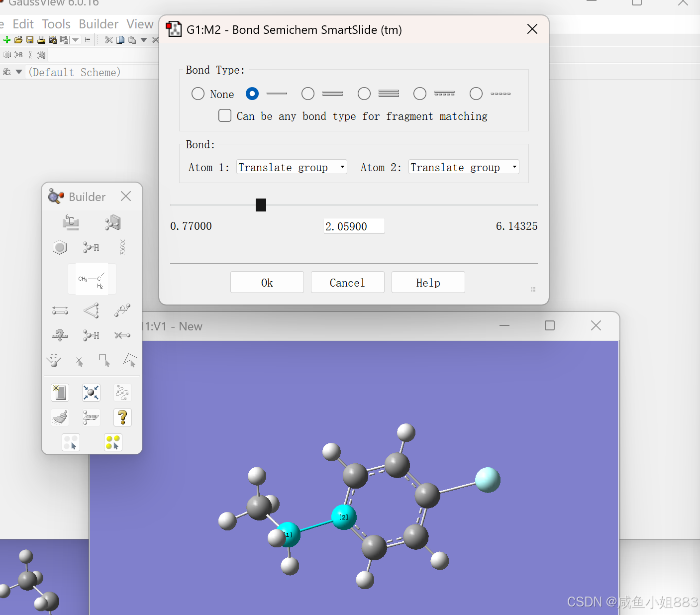Expand the Save Movie dropdown arrow
Screen dimensions: 700x615
(x=76, y=40)
